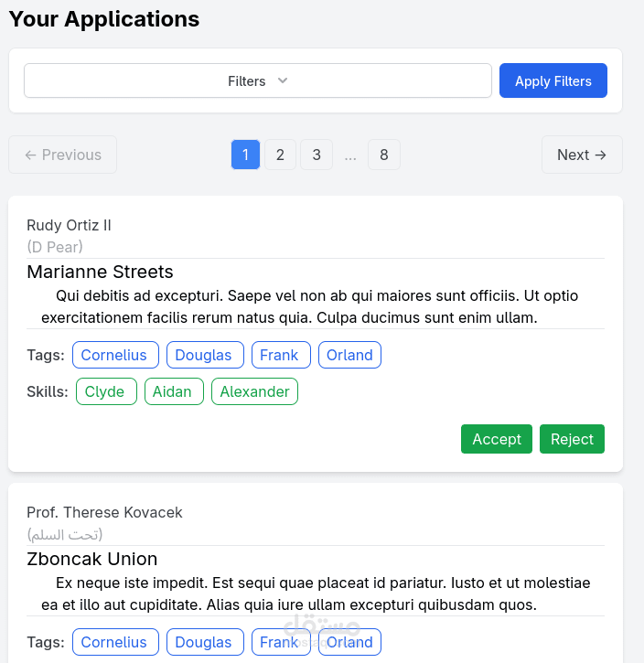Select the Aidan skill badge
This screenshot has height=663, width=644.
(x=172, y=391)
